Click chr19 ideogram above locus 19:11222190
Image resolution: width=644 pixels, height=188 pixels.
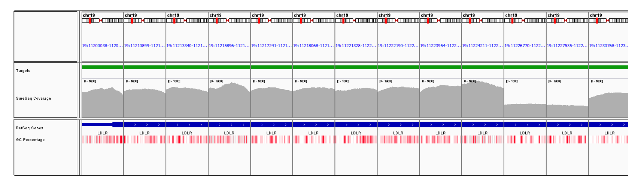coord(398,21)
